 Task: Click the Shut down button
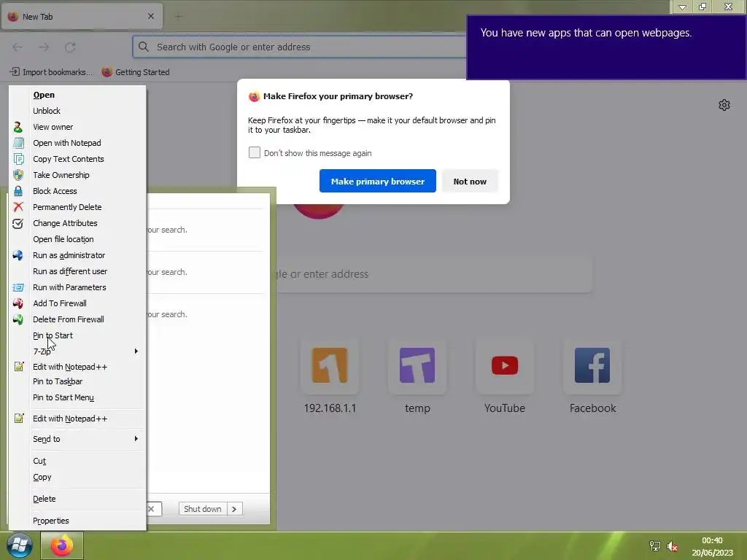(x=203, y=509)
